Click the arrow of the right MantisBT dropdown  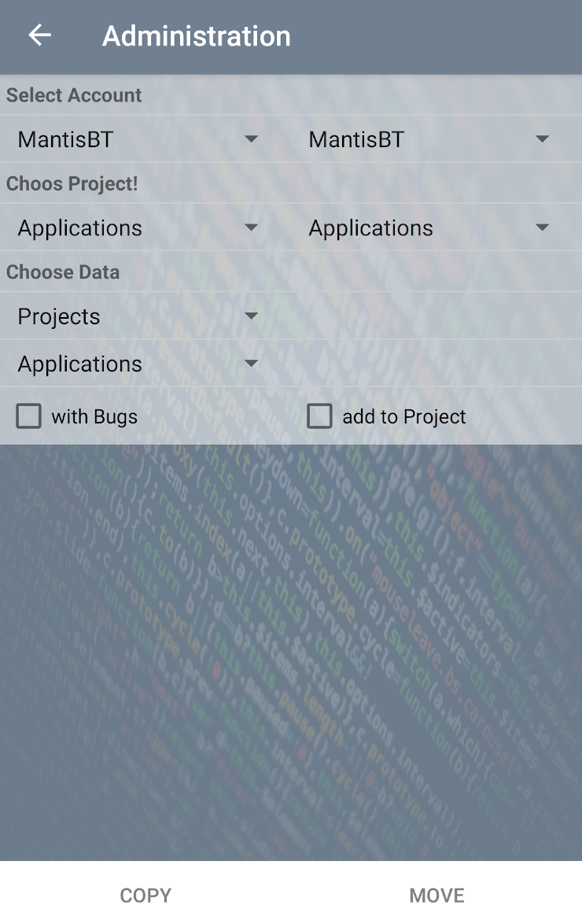(x=542, y=139)
